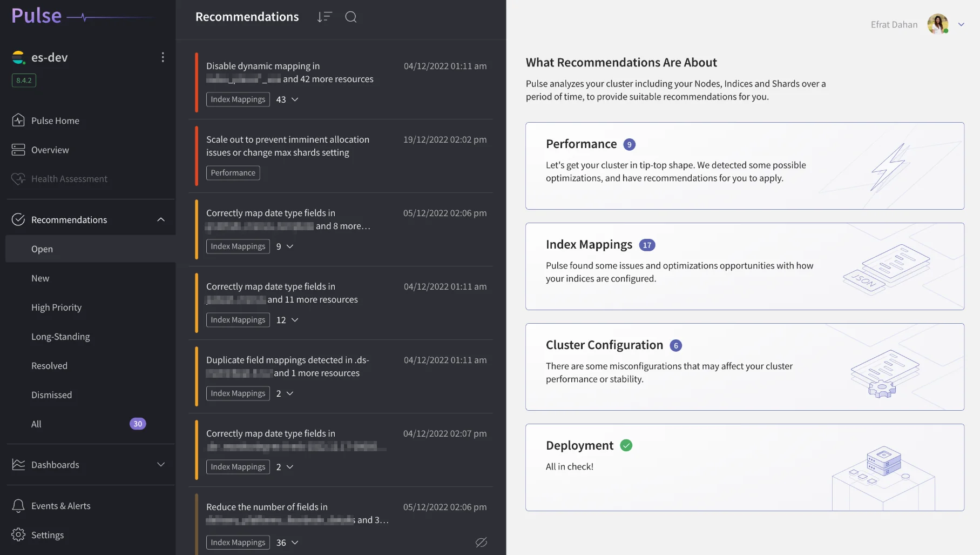Click the sort icon in Recommendations header
This screenshot has width=980, height=555.
tap(324, 17)
